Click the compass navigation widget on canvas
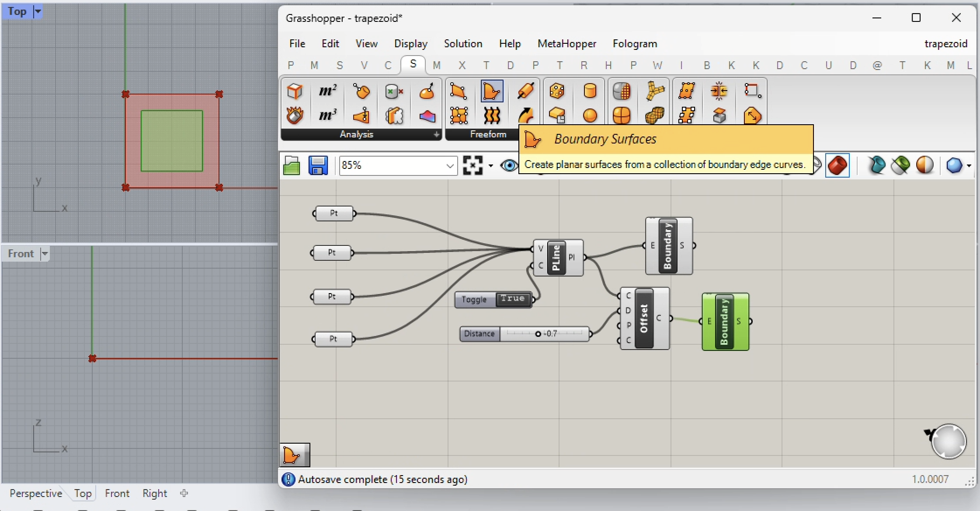 pos(948,441)
